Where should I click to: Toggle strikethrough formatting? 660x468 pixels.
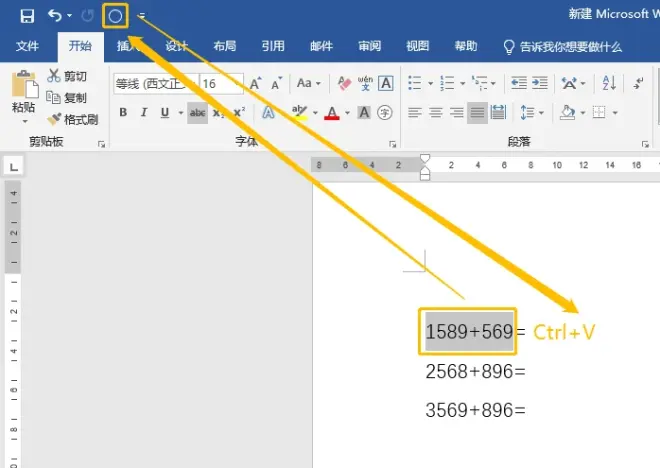click(x=197, y=113)
